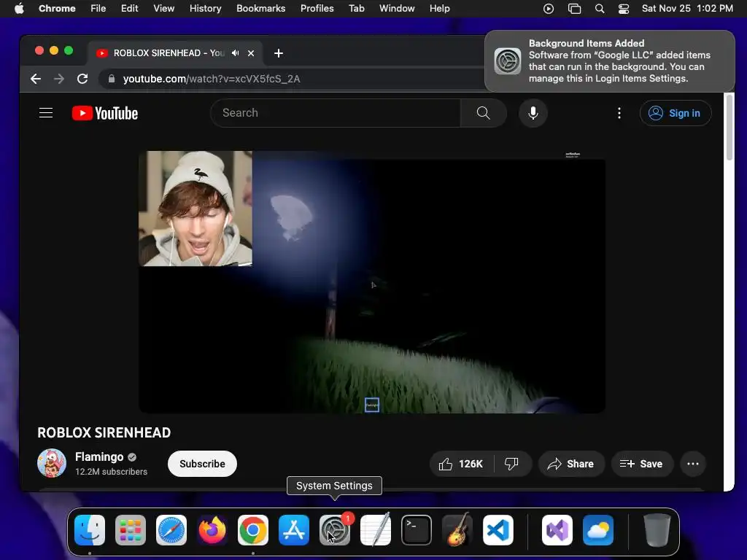Screen dimensions: 747x560
Task: Open more actions ellipsis below video
Action: (693, 464)
